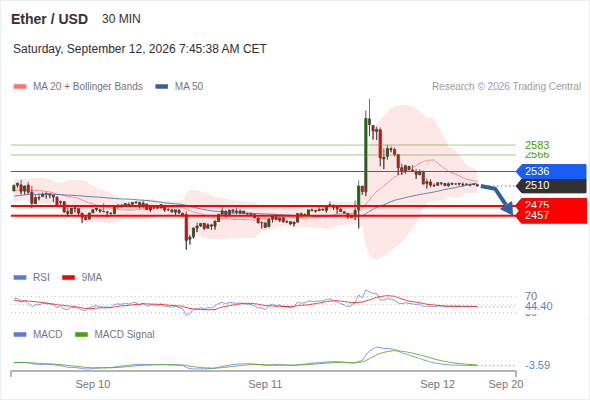590x400 pixels.
Task: Click the MACD value -3.59
Action: click(537, 365)
